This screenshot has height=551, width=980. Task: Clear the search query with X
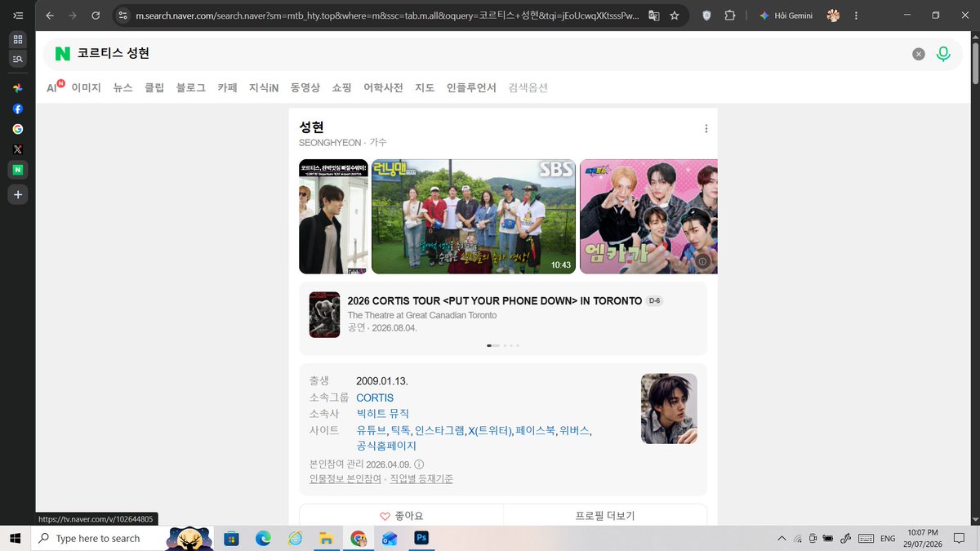(x=919, y=54)
